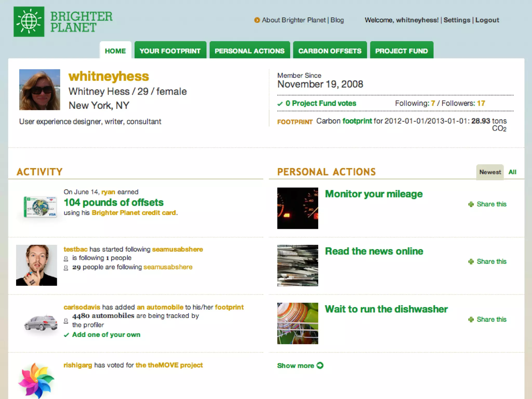Switch personal actions filter to All
The image size is (532, 399).
pos(512,172)
